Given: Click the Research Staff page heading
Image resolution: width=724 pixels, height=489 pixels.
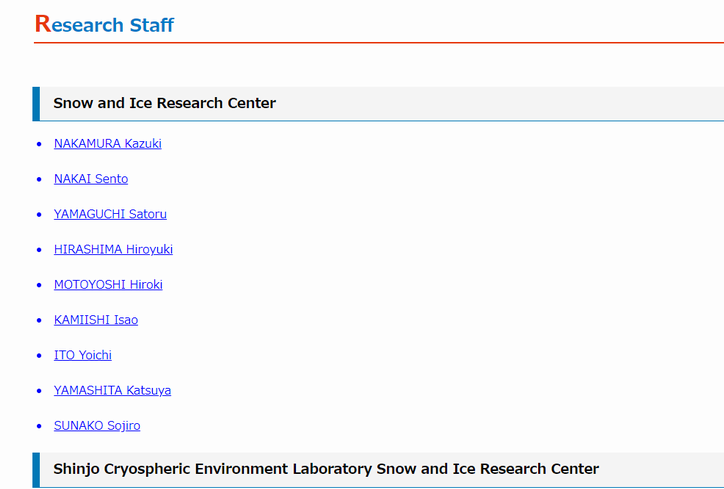Looking at the screenshot, I should 104,24.
